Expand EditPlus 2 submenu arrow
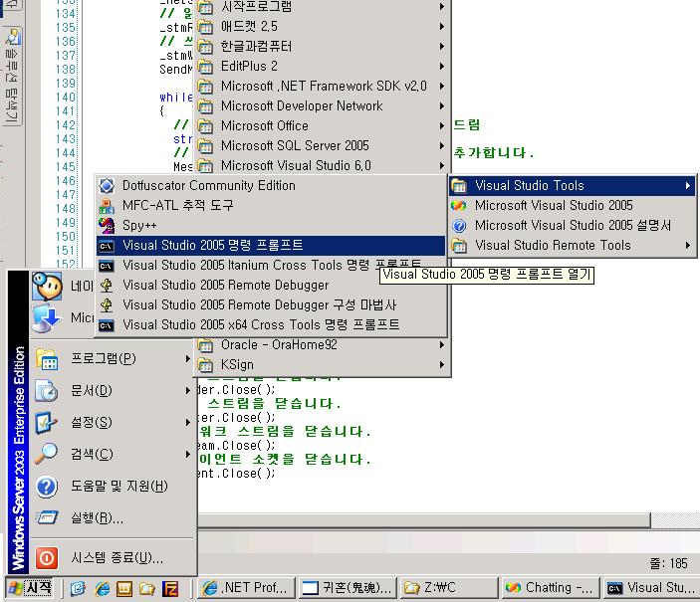 (x=441, y=66)
